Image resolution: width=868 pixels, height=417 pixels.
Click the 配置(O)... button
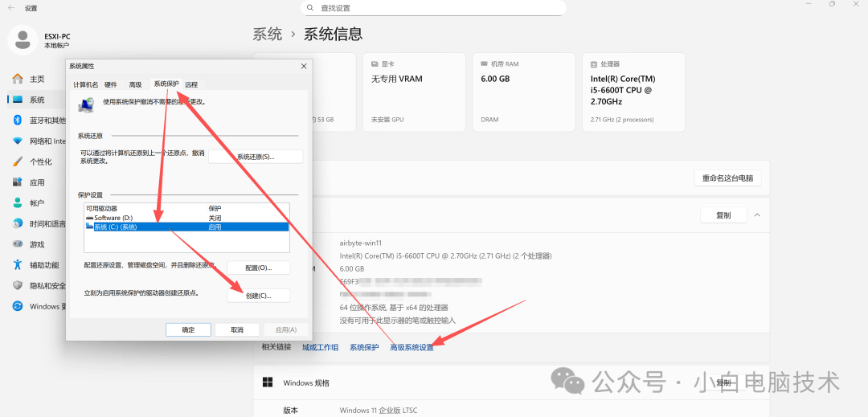tap(258, 267)
